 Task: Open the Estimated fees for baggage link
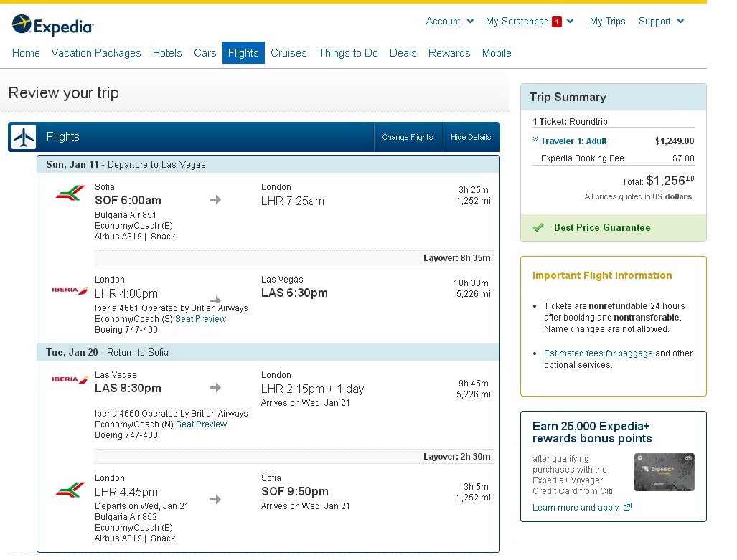tap(598, 353)
